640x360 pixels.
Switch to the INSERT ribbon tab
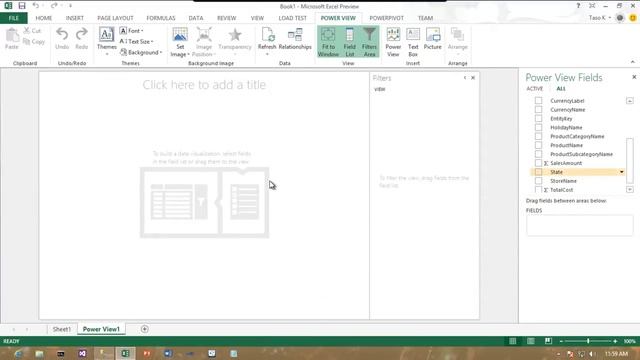click(75, 18)
